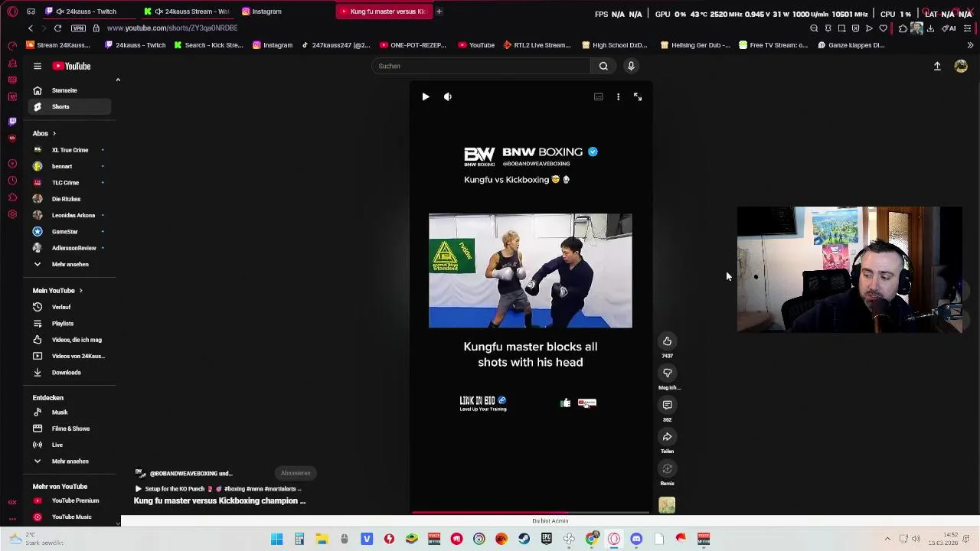The height and width of the screenshot is (551, 980).
Task: Focus the Suchen search field
Action: point(481,66)
